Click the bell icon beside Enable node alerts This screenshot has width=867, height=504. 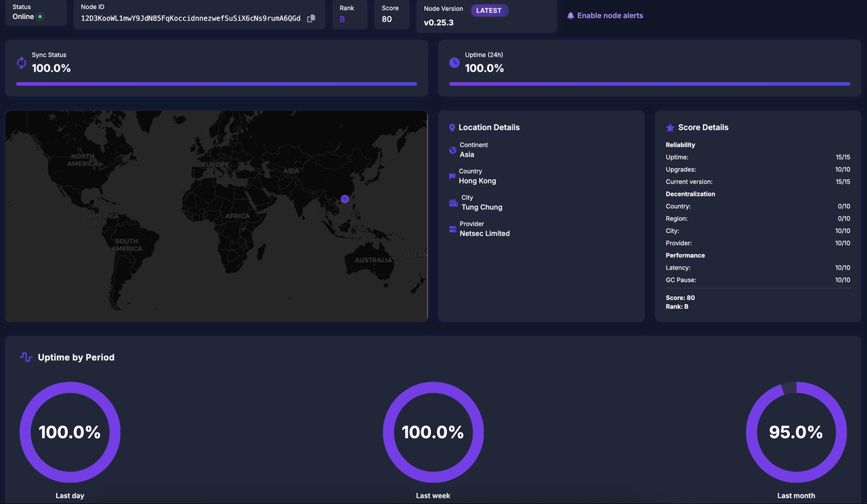pyautogui.click(x=570, y=15)
